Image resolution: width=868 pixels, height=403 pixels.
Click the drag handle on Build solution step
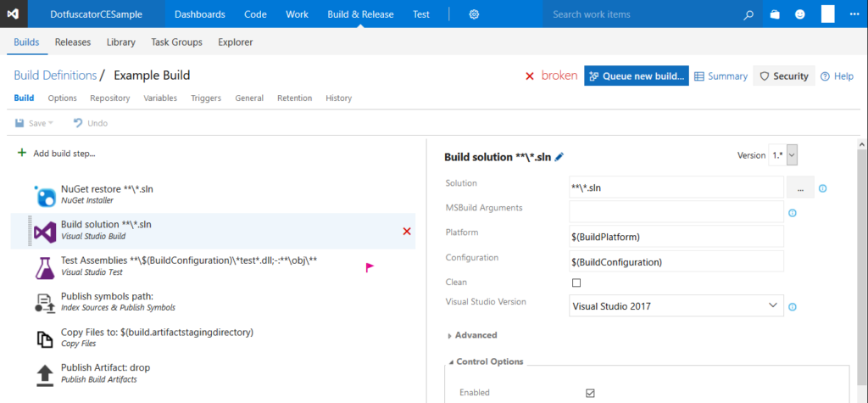(30, 231)
